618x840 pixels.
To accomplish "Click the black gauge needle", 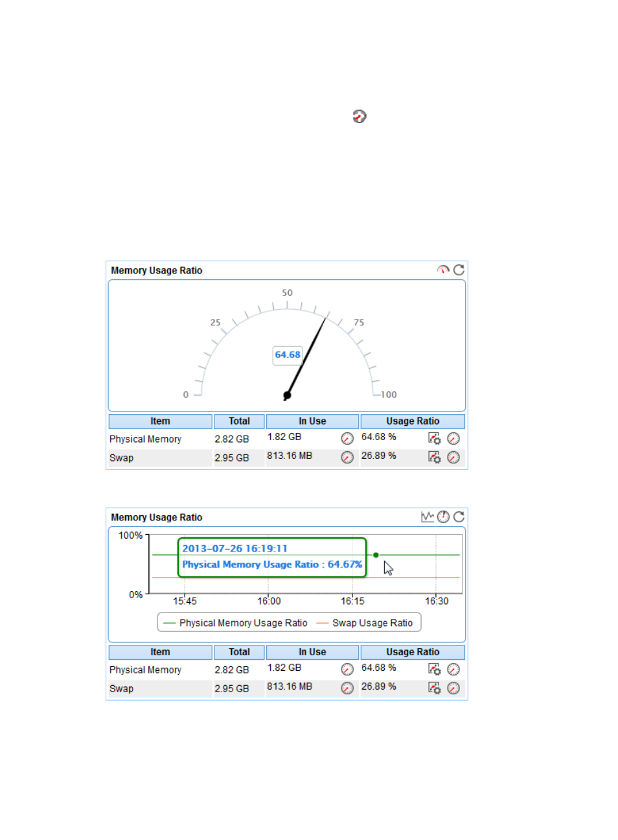I will coord(306,356).
